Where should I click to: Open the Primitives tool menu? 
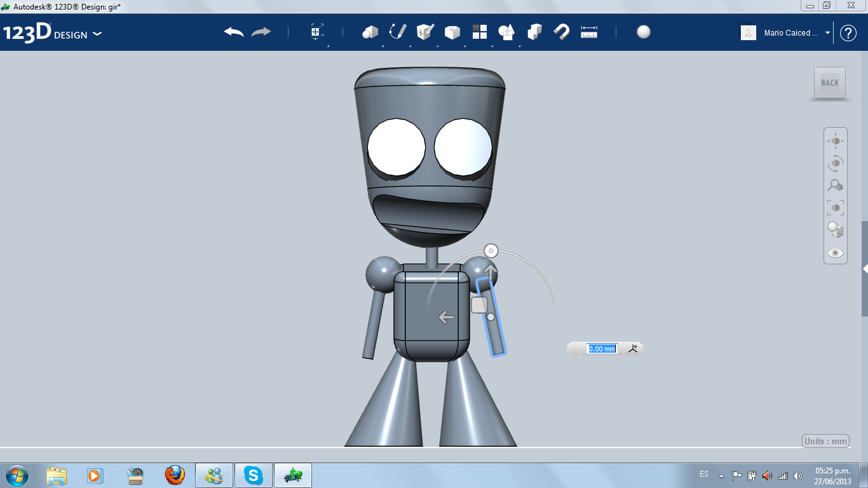tap(370, 32)
